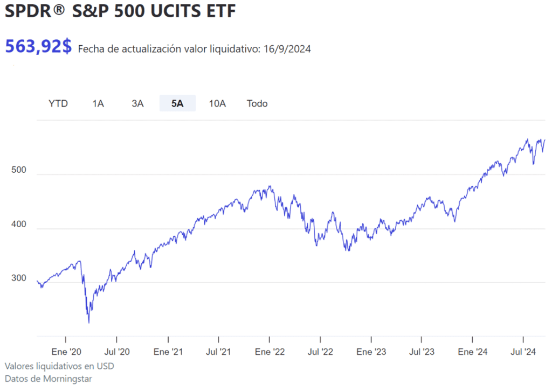Select the currently active 5A range
This screenshot has width=552, height=392.
tap(177, 103)
